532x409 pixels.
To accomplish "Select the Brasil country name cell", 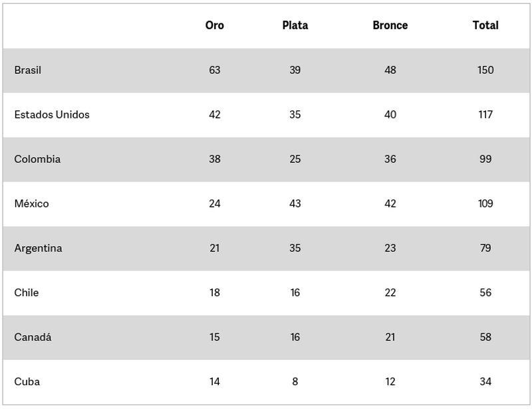I will coord(27,70).
